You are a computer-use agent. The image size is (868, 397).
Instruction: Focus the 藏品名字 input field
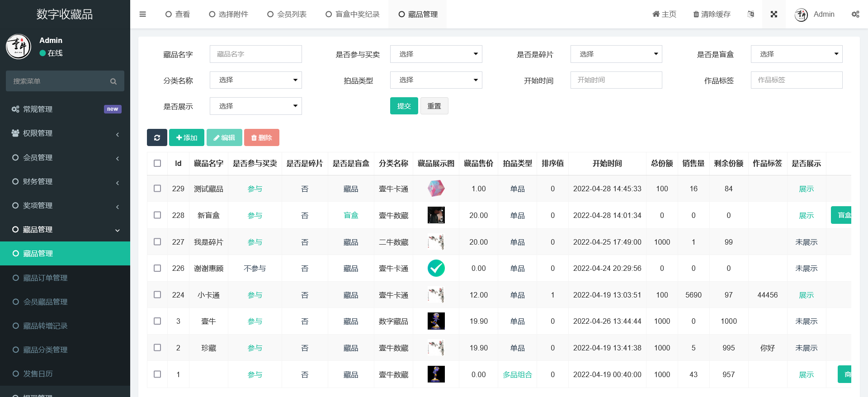point(255,54)
